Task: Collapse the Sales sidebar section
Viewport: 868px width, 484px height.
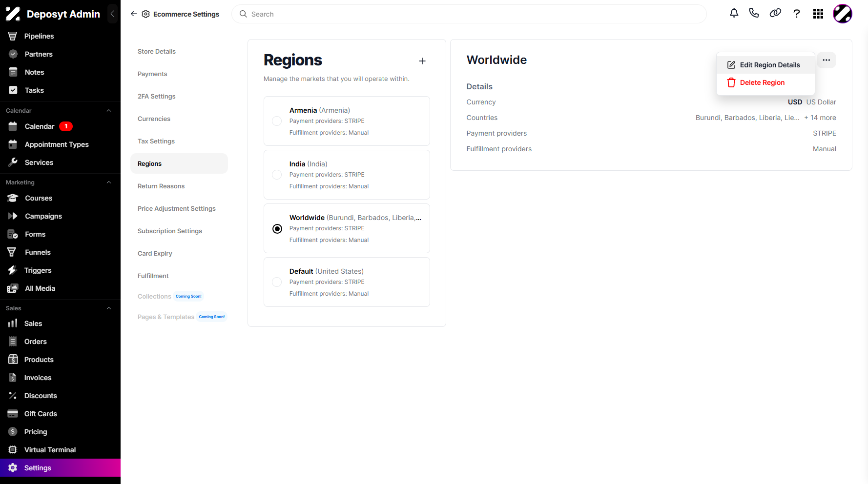Action: pyautogui.click(x=109, y=308)
